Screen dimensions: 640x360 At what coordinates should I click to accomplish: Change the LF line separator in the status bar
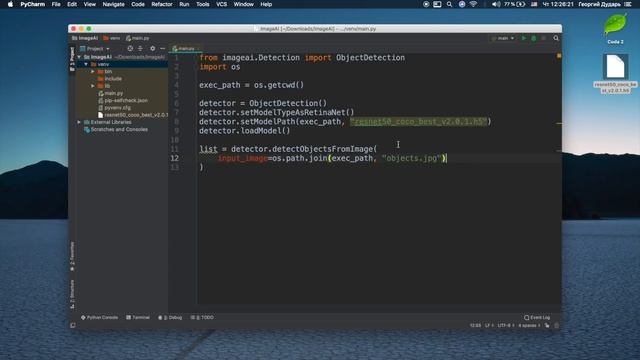coord(489,325)
